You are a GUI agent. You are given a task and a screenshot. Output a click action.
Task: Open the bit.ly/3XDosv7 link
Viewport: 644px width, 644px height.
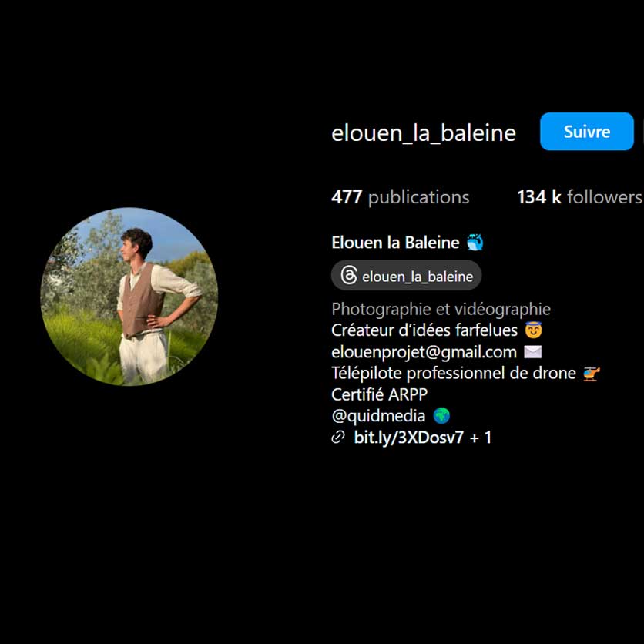coord(408,438)
